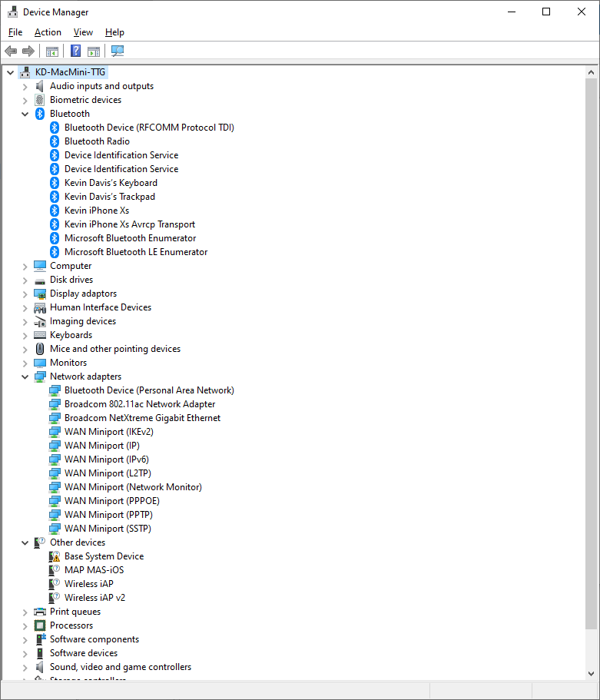Select WAN Miniport (PPPOE)

[x=112, y=501]
